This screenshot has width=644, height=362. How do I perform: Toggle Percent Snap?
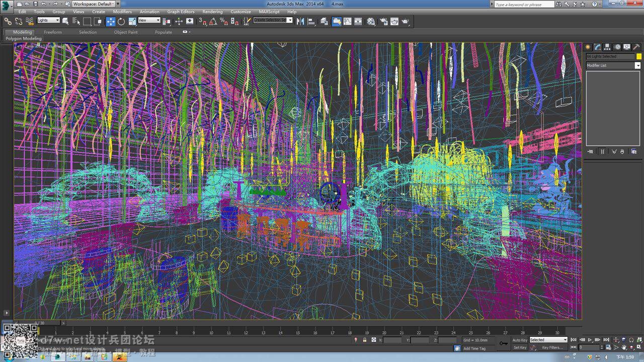224,21
